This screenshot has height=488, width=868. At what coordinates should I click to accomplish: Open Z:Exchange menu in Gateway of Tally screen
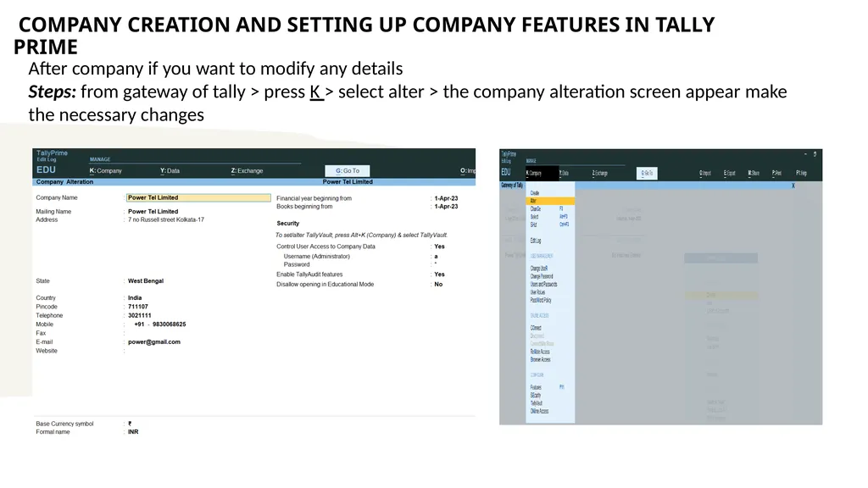(x=600, y=173)
